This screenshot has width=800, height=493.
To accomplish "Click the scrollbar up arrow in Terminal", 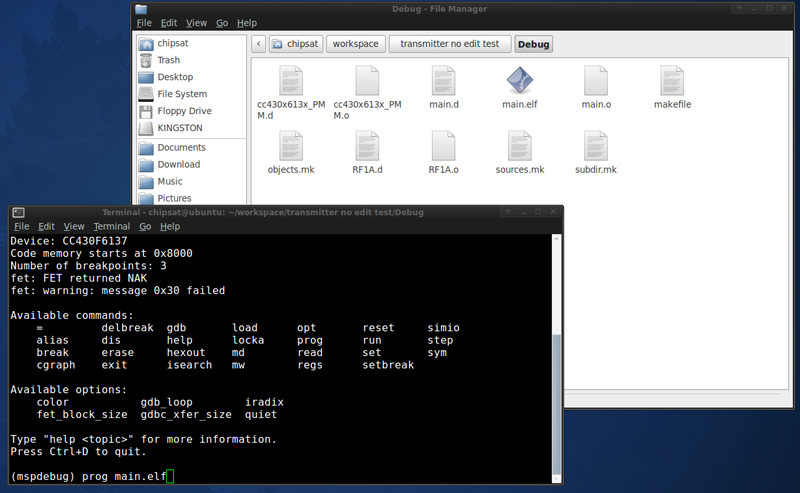I will (x=557, y=239).
